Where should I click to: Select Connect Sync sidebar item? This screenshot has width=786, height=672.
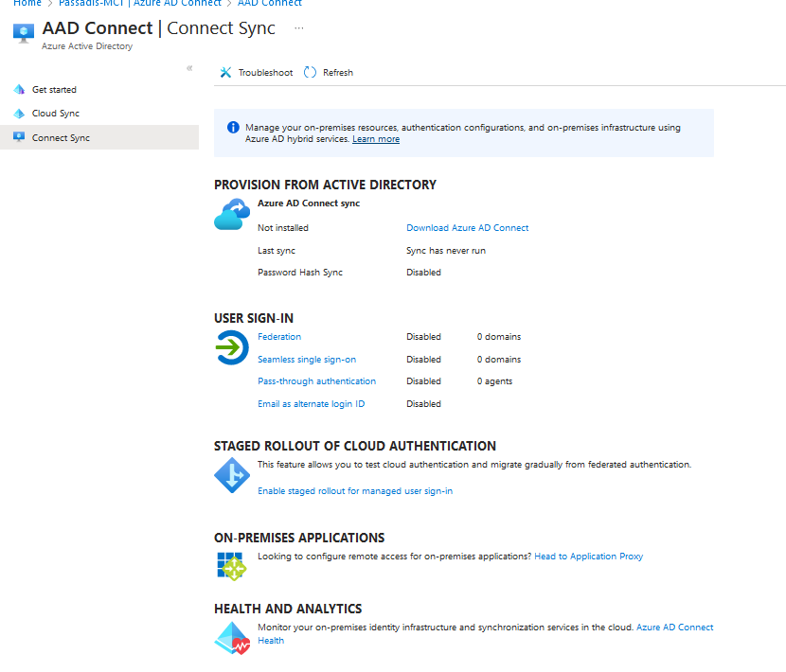tap(99, 137)
